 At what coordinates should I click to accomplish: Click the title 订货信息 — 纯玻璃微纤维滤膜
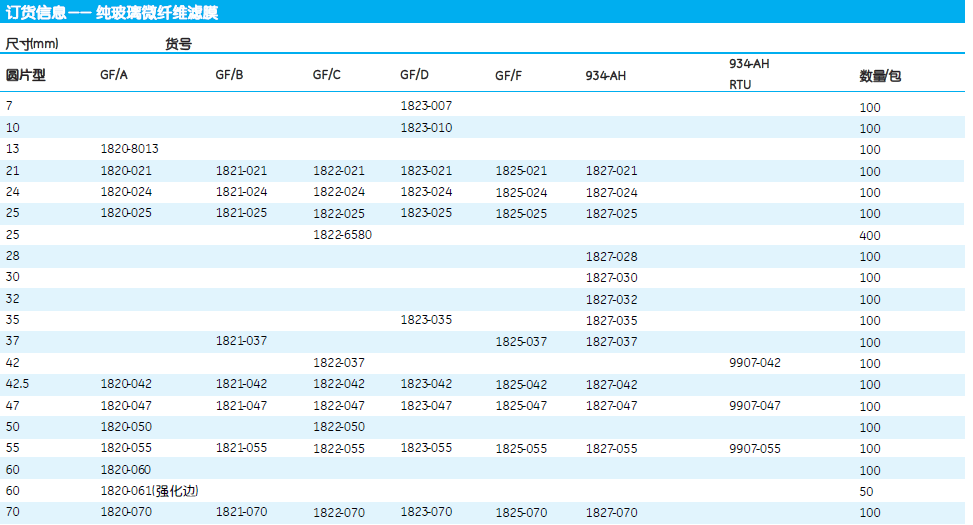click(112, 12)
